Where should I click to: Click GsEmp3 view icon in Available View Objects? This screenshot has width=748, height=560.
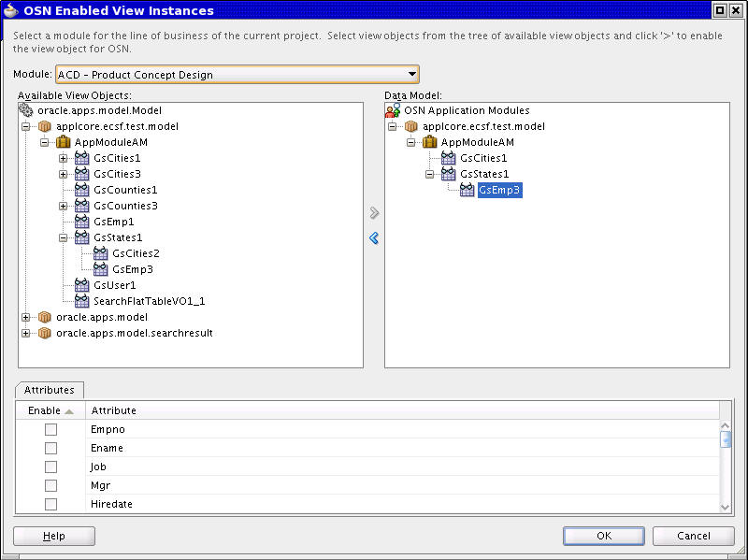click(x=100, y=269)
